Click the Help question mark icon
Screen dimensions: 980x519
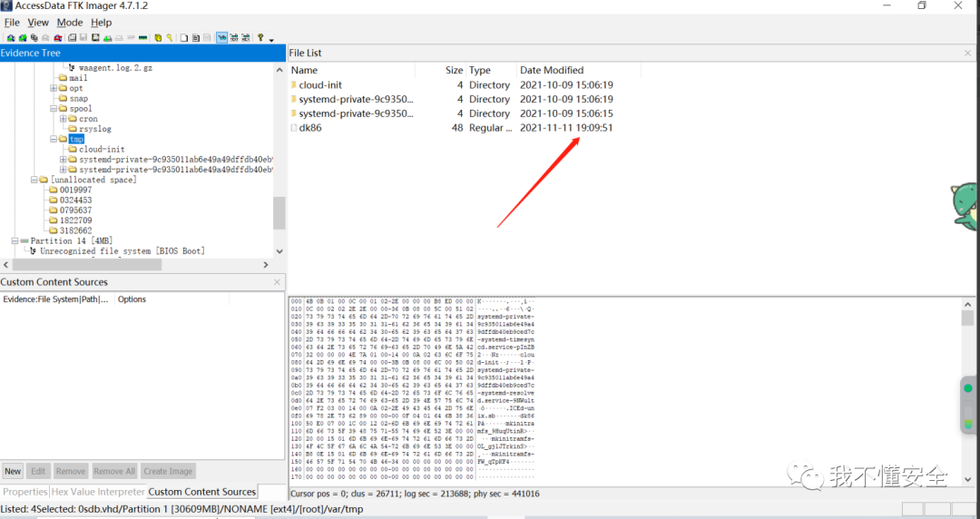(260, 37)
